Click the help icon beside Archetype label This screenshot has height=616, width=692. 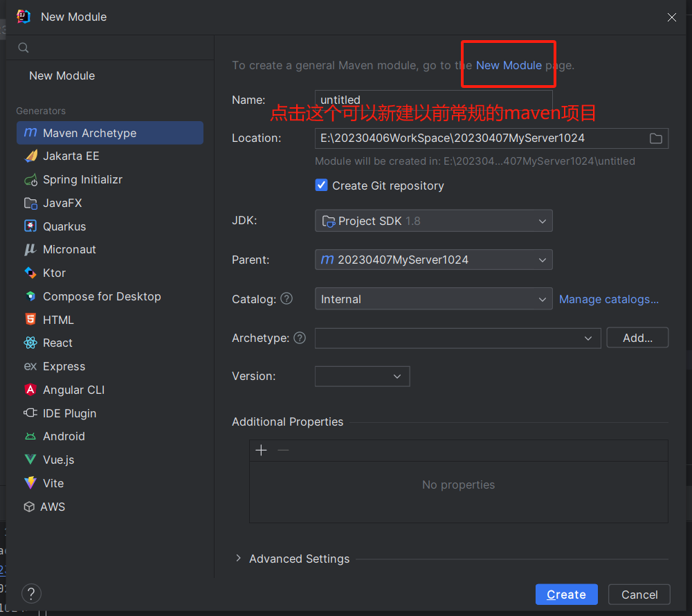(300, 338)
